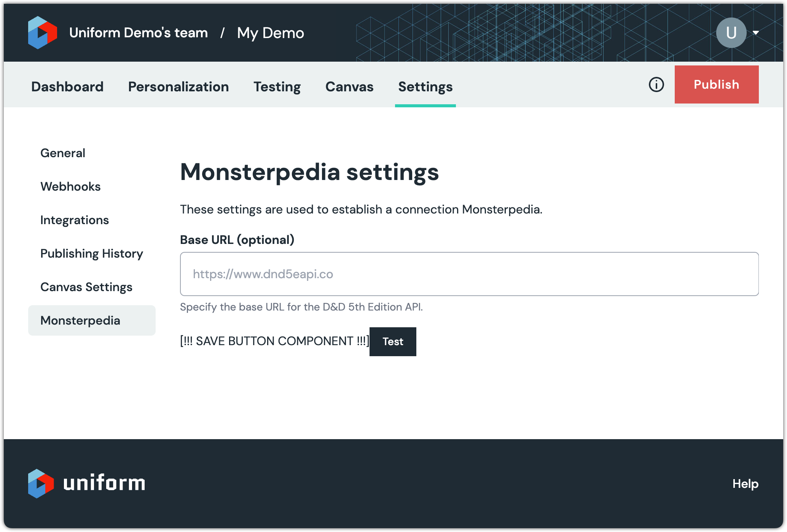787x532 pixels.
Task: Open General settings in the sidebar
Action: coord(63,153)
